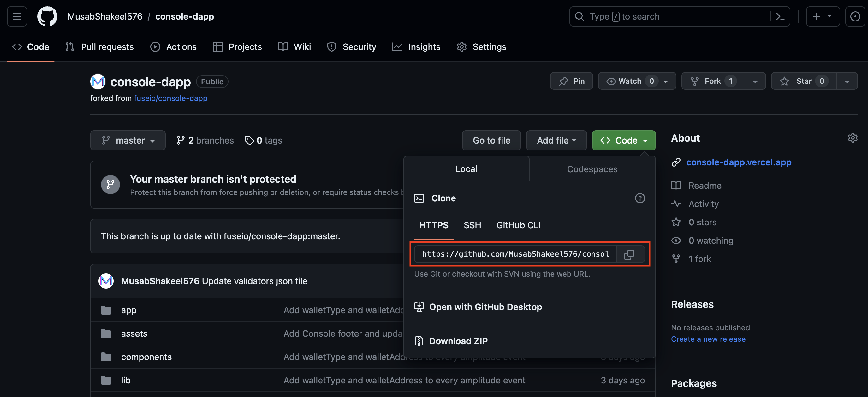Open the Add file dropdown
868x397 pixels.
pos(556,140)
